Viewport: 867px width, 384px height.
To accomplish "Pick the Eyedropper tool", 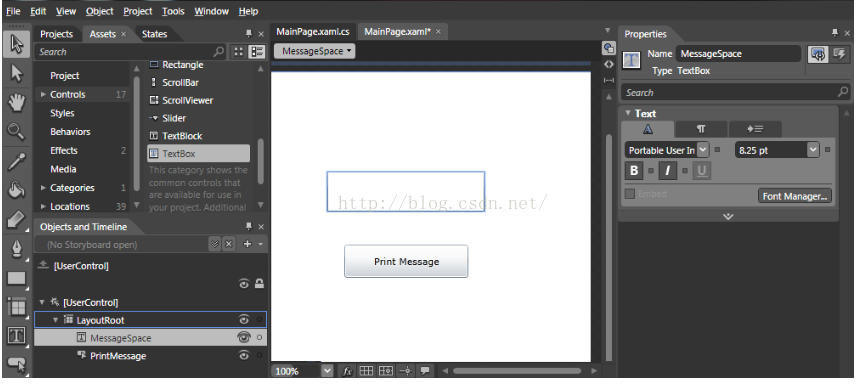I will pyautogui.click(x=17, y=162).
